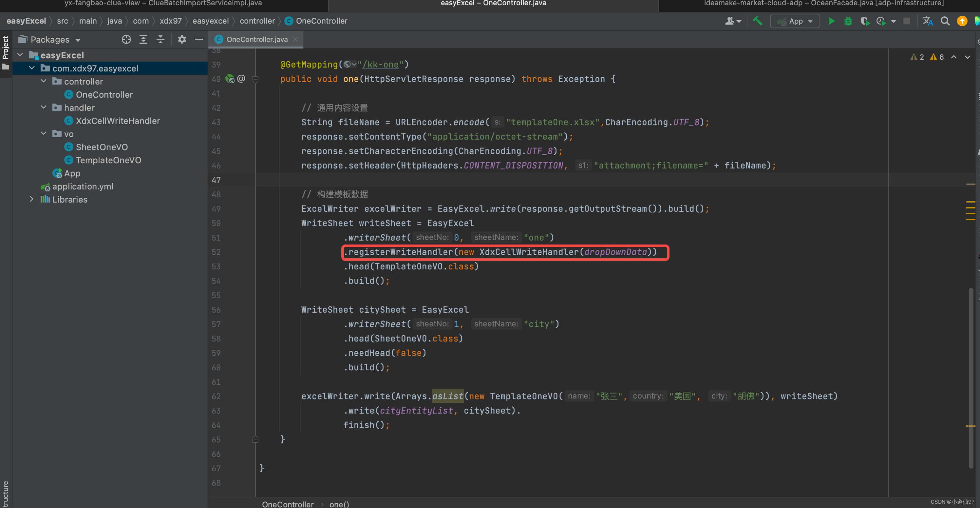Click the Translate icon in toolbar

pyautogui.click(x=928, y=21)
